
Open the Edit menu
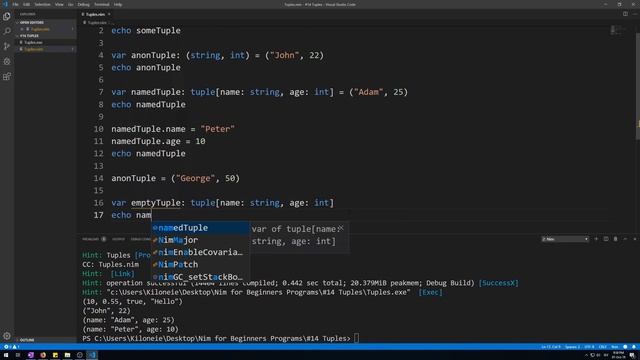(27, 4)
